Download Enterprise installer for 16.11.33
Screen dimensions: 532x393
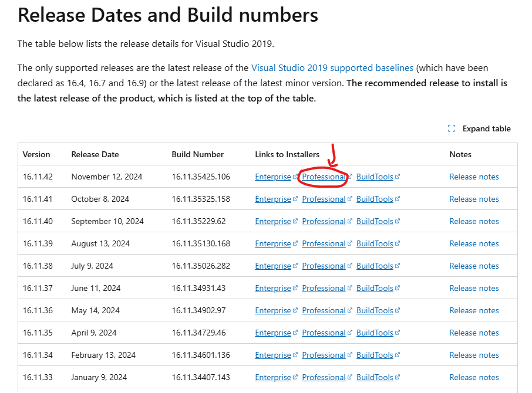click(x=273, y=377)
